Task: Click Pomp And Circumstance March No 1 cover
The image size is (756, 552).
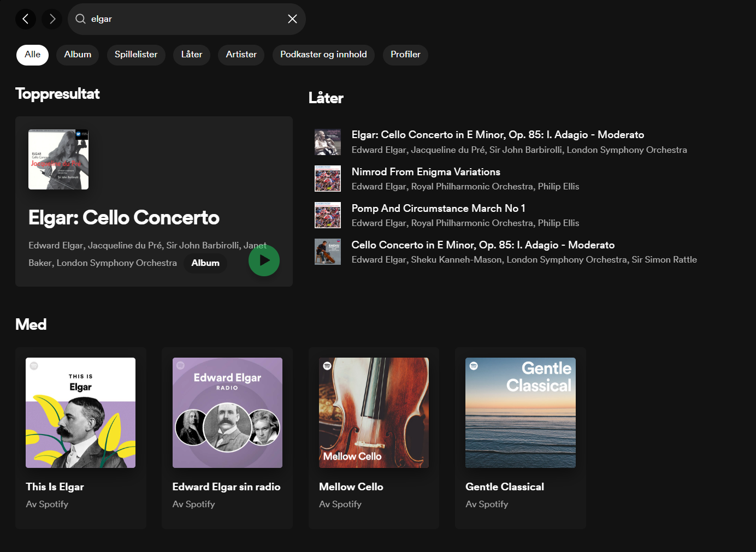Action: click(x=328, y=215)
